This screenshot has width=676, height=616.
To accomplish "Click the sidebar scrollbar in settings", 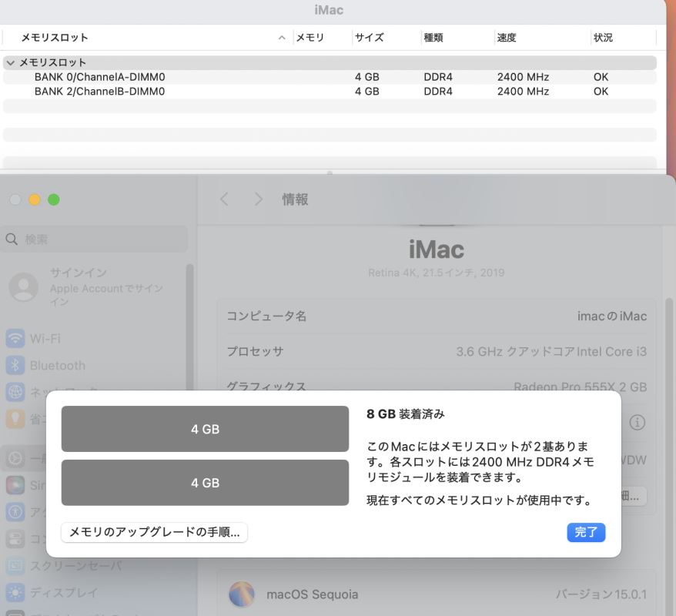I will click(189, 327).
